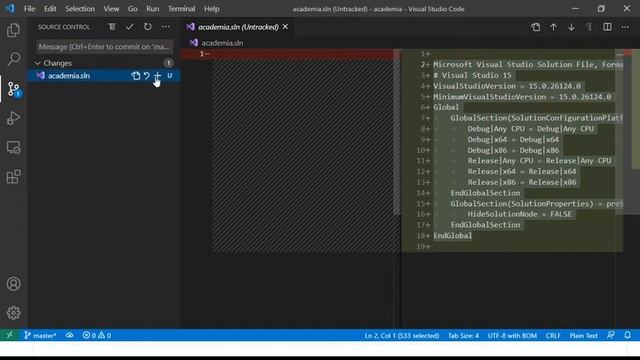Toggle whitespace display in diff editor
This screenshot has width=640, height=360.
coord(589,27)
